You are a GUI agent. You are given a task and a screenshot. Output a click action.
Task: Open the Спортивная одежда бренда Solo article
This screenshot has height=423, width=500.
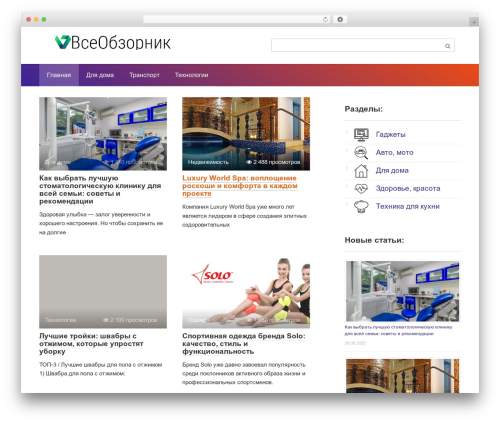pyautogui.click(x=244, y=344)
